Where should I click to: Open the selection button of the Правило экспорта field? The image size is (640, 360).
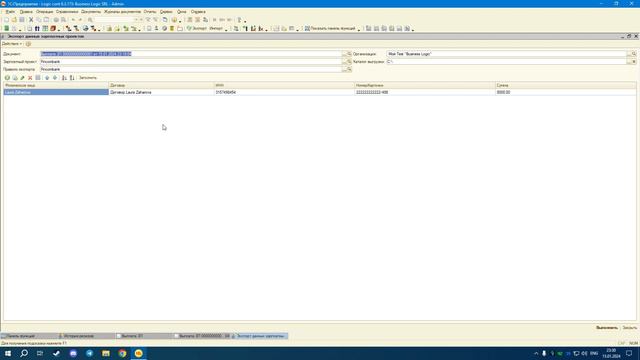[x=344, y=69]
